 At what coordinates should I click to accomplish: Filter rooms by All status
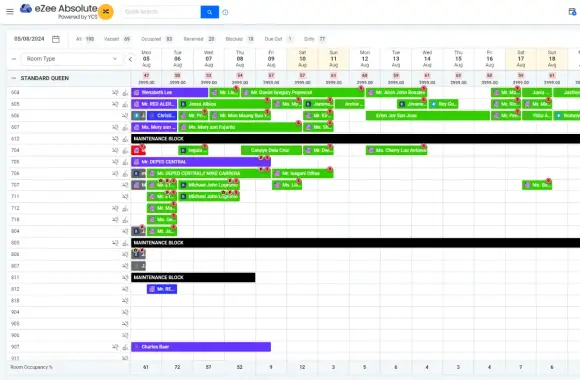pyautogui.click(x=85, y=39)
